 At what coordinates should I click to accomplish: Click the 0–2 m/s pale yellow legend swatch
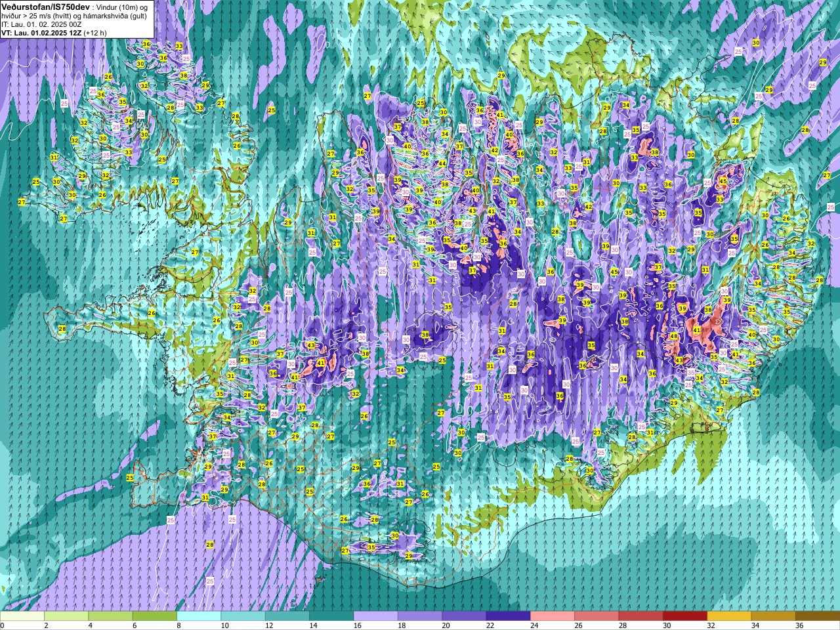(22, 616)
